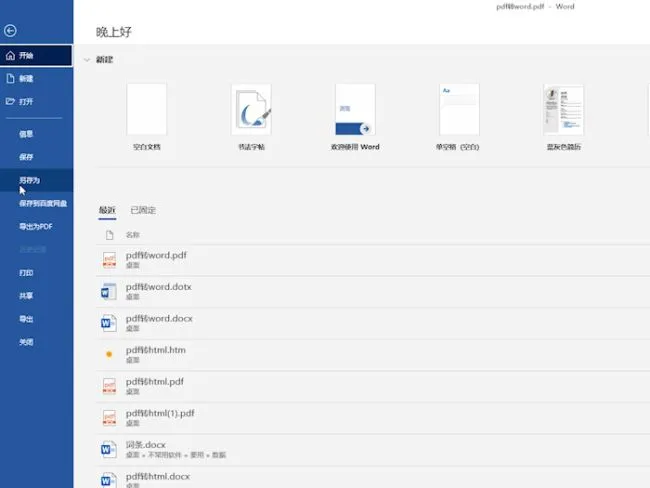Open recent file pdf转html(1).pdf
650x488 pixels.
point(373,418)
